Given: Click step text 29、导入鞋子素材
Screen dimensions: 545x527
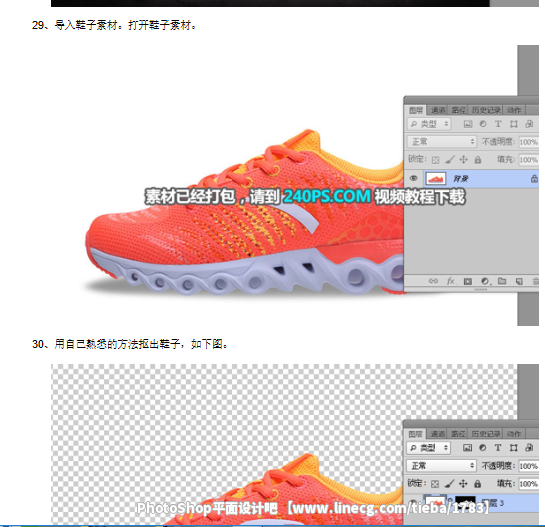Looking at the screenshot, I should click(x=114, y=25).
